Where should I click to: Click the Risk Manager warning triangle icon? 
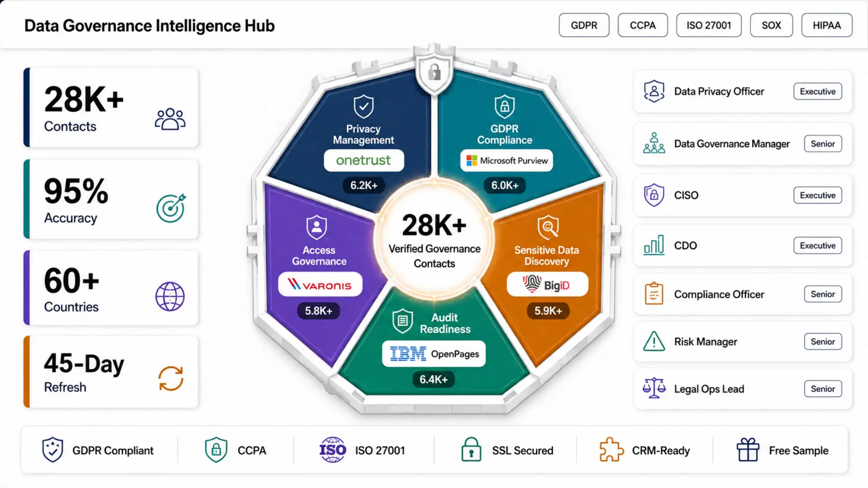click(654, 341)
